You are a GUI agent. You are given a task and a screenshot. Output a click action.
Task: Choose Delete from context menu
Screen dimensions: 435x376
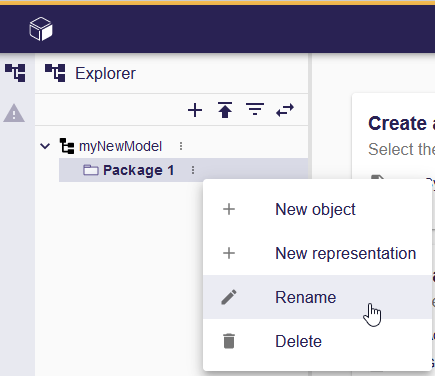tap(317, 341)
